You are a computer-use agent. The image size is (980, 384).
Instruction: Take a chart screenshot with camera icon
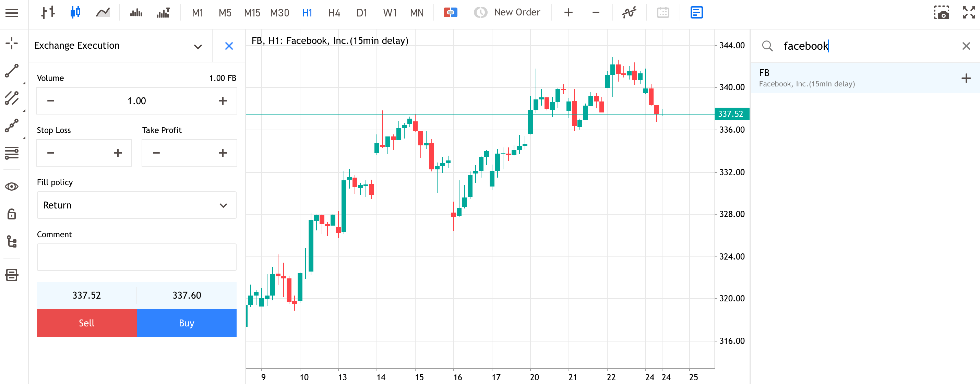point(942,13)
